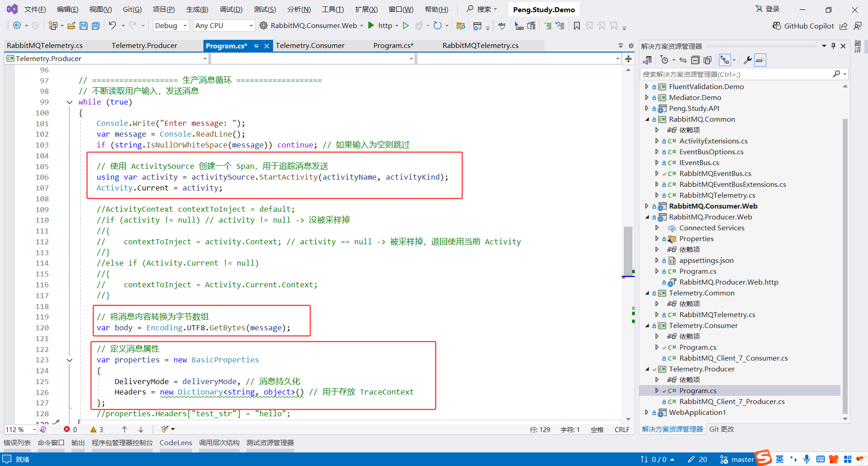Open the Debug configuration dropdown
The width and height of the screenshot is (868, 466).
click(171, 26)
